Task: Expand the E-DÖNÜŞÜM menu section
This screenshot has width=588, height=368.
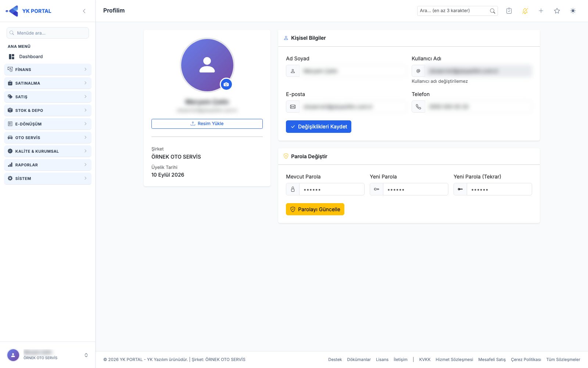Action: [48, 124]
